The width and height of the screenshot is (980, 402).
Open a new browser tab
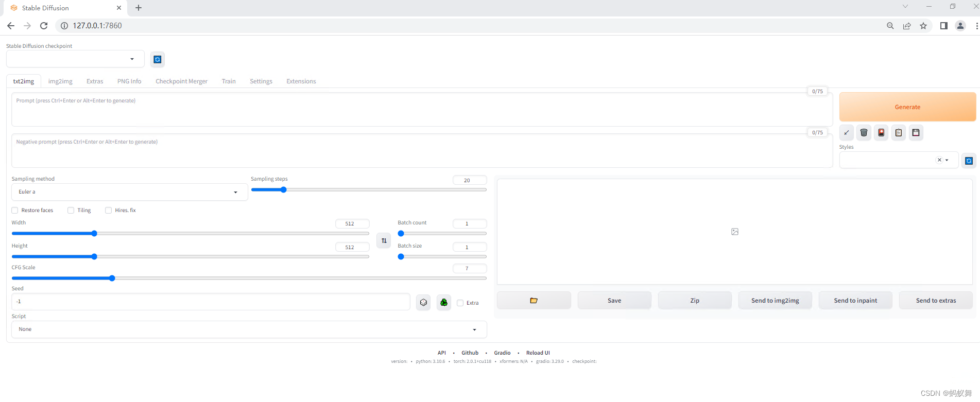[x=139, y=8]
